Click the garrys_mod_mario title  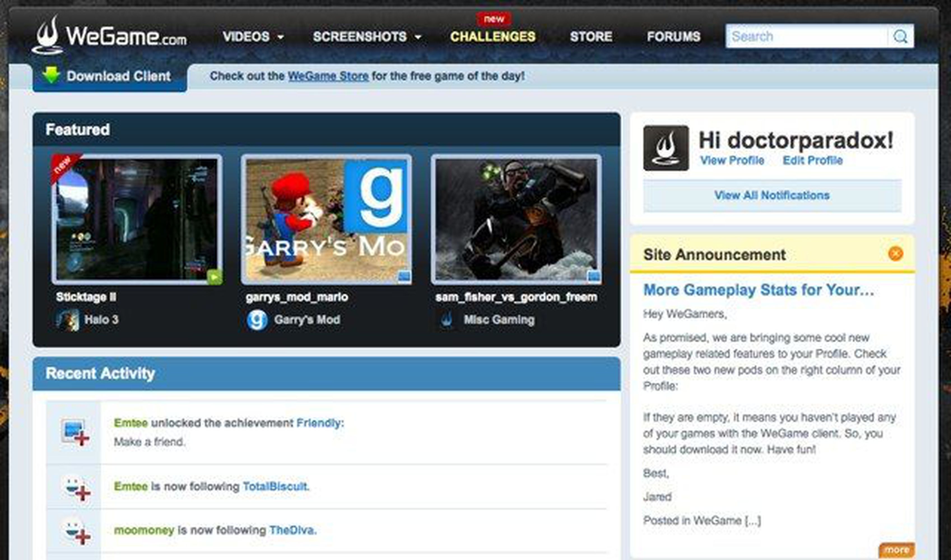pos(297,297)
